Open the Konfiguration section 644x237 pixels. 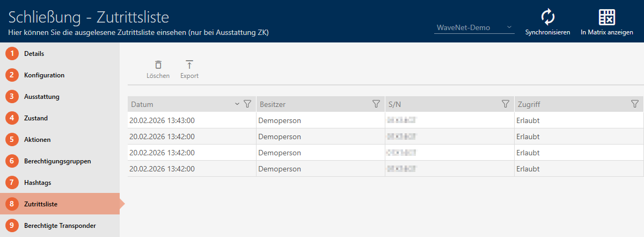44,75
